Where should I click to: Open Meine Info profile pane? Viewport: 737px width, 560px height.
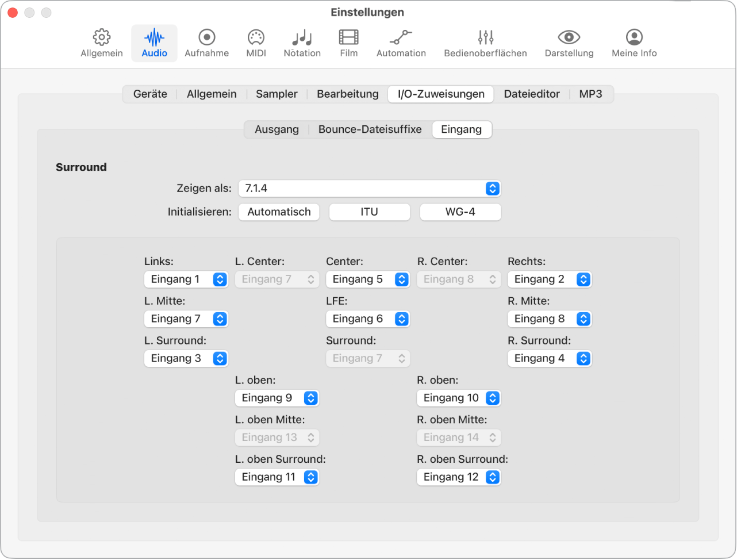[634, 44]
